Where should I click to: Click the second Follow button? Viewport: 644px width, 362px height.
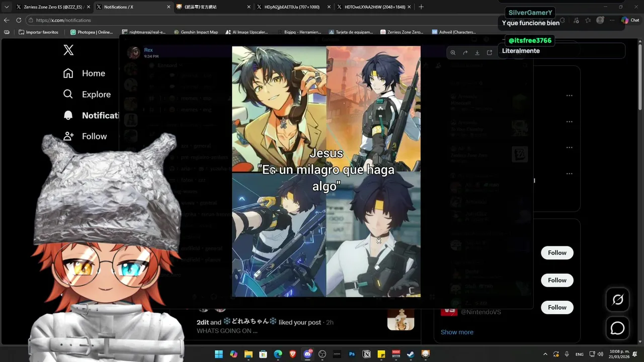557,280
